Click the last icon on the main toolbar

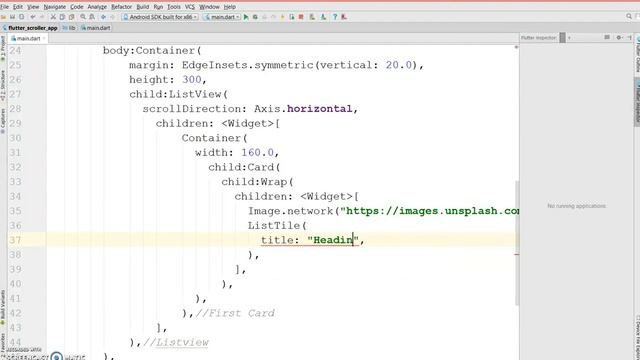[x=344, y=17]
